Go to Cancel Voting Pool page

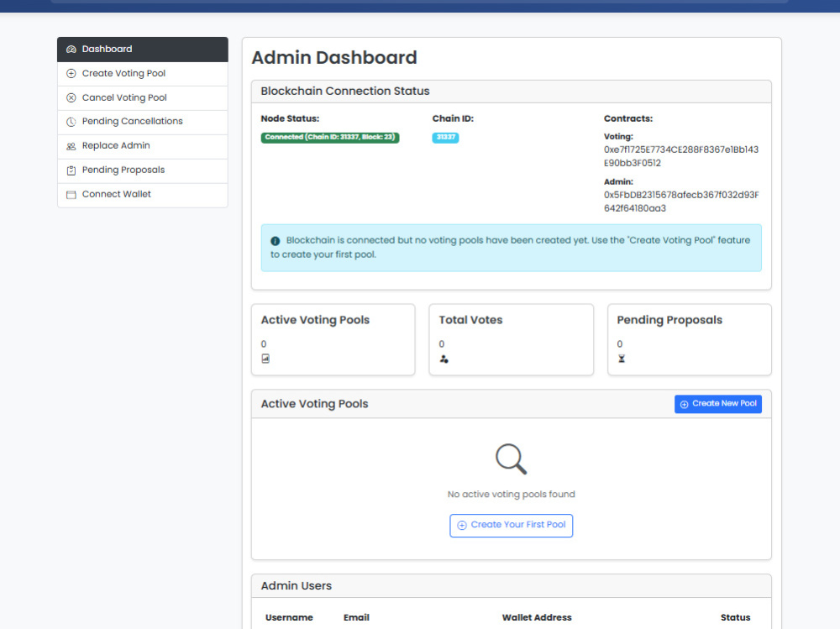143,98
